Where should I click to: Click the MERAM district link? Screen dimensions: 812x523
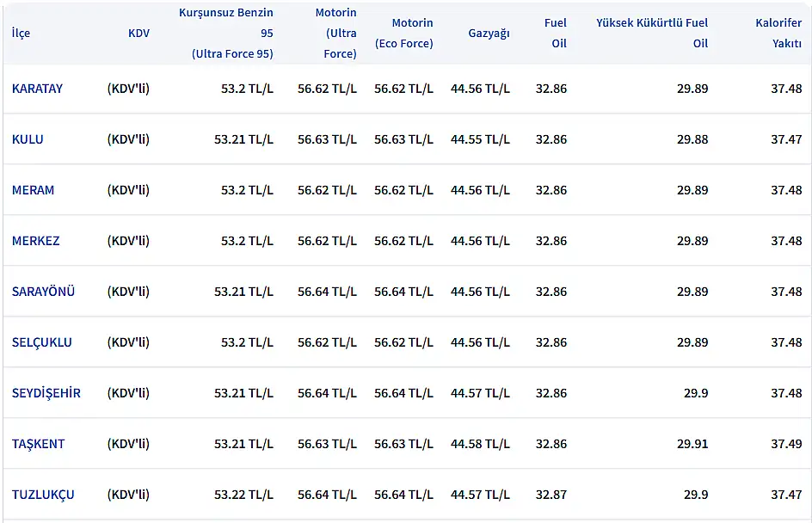(x=33, y=190)
